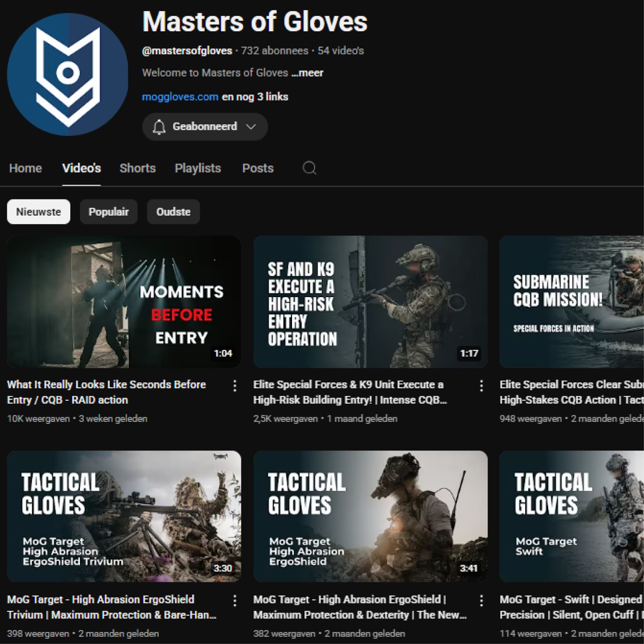Viewport: 644px width, 644px height.
Task: Open three-dot menu for 'Maximum Protection & Dexterity' video
Action: tap(481, 600)
